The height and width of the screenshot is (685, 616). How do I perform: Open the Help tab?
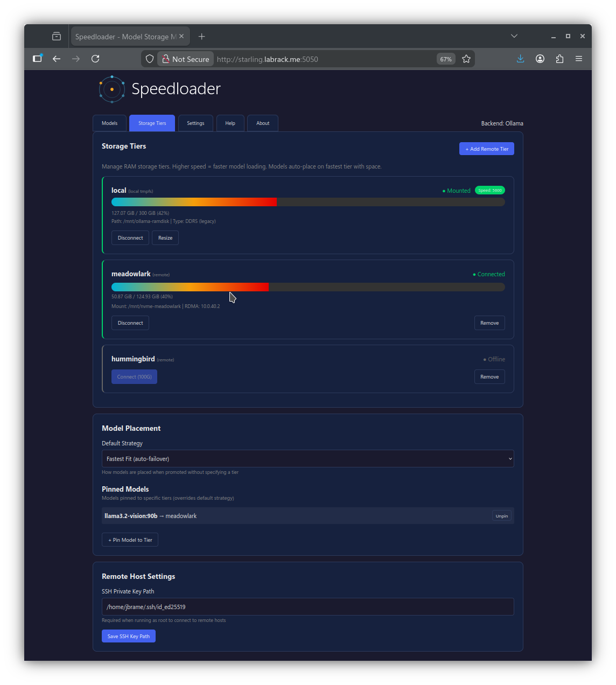point(230,123)
